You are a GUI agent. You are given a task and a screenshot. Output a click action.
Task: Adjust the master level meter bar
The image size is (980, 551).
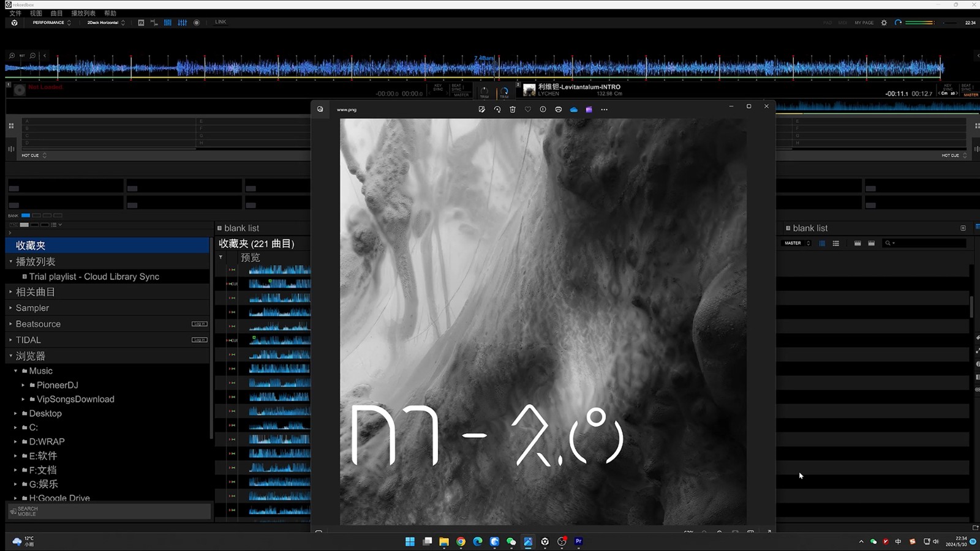[919, 23]
